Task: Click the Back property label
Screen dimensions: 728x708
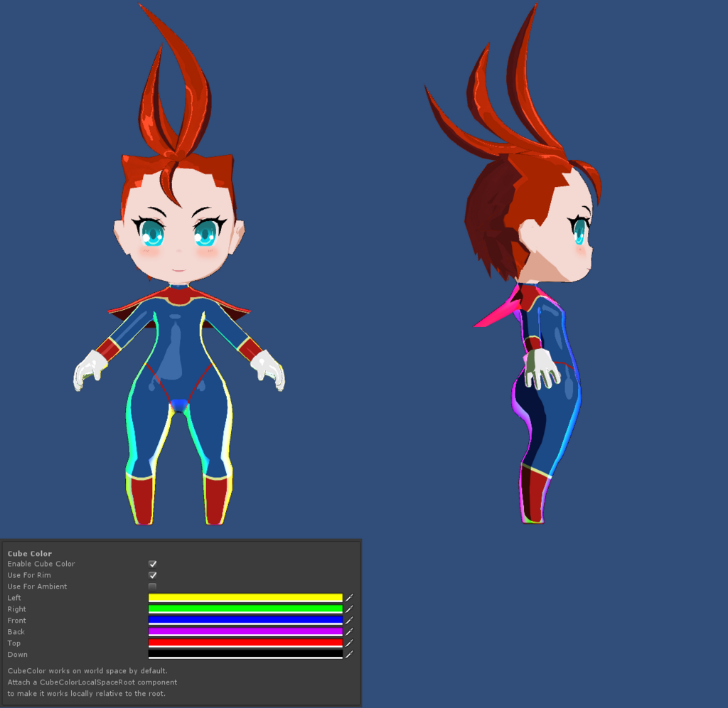Action: coord(16,632)
